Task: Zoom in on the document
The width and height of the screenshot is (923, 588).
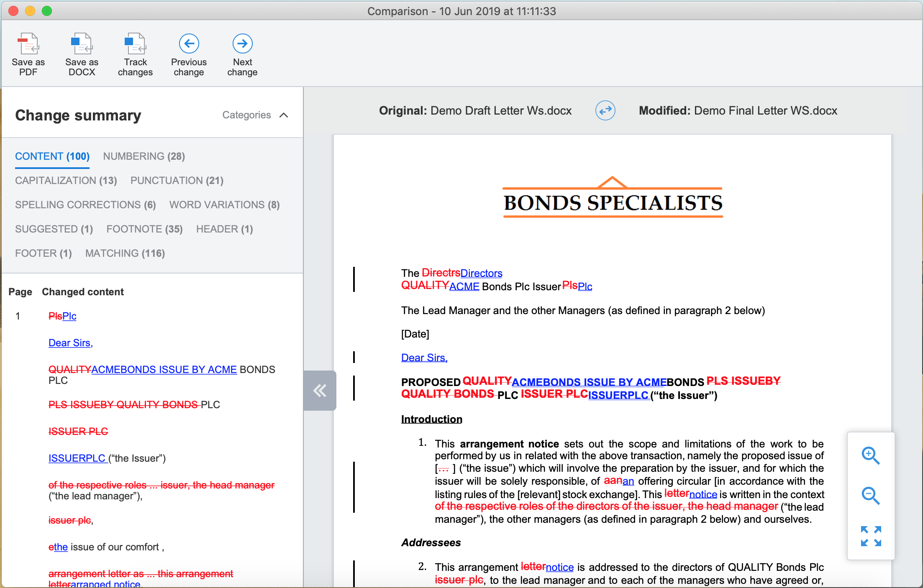Action: (x=871, y=455)
